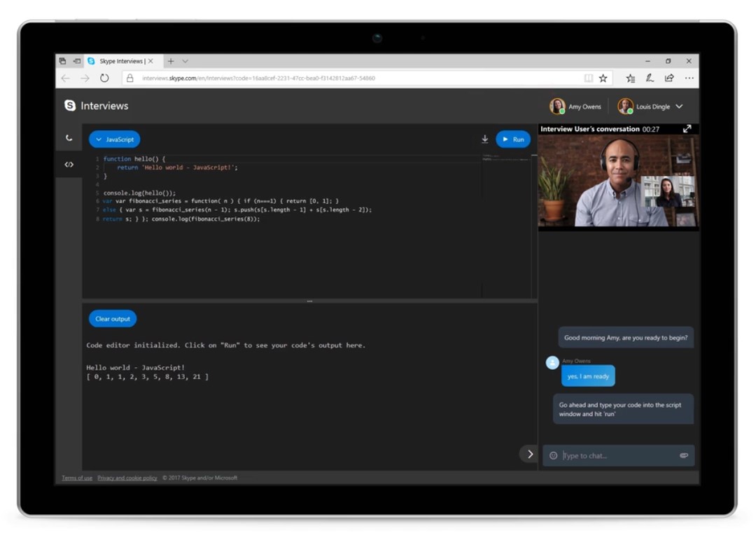Minimize the browser window

pos(647,61)
